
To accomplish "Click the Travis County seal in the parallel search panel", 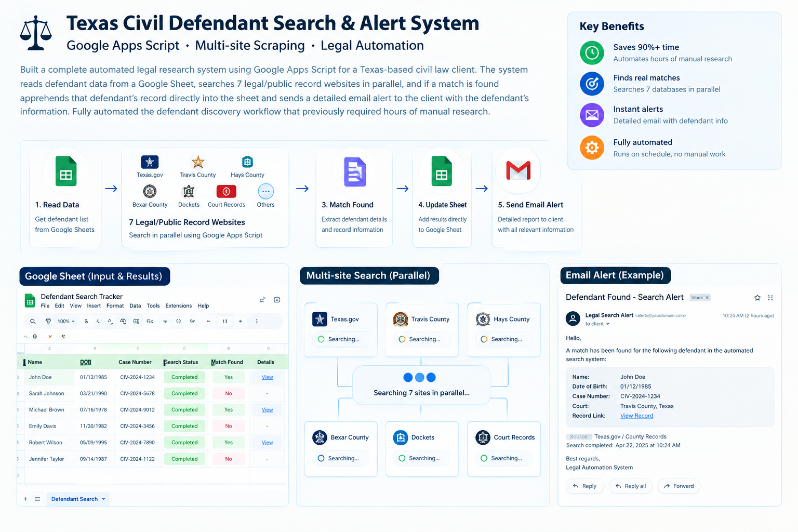I will click(x=401, y=319).
